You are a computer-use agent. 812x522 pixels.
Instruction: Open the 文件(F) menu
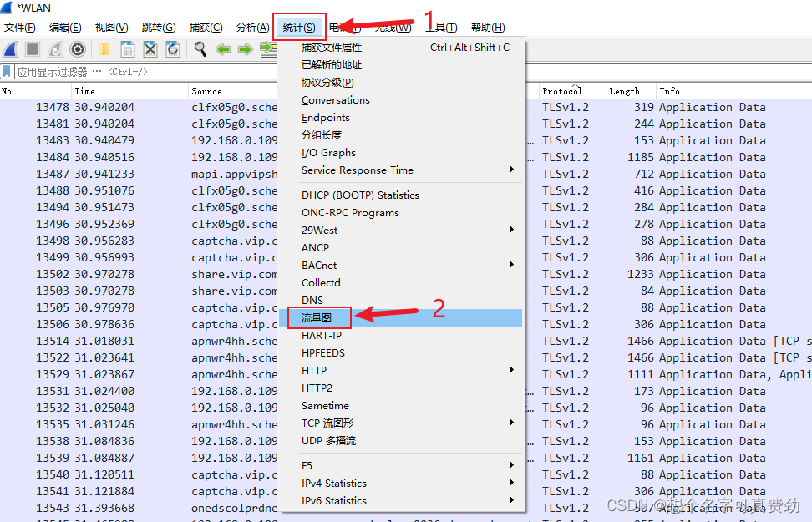(x=20, y=28)
